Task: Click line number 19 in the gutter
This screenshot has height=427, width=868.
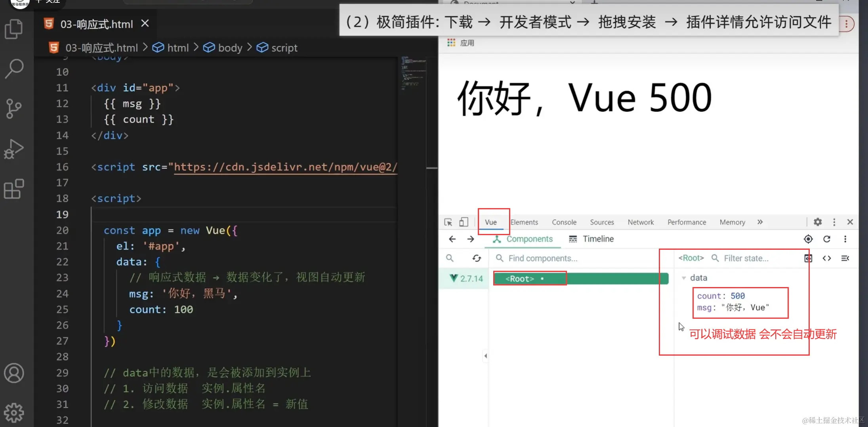Action: 62,214
